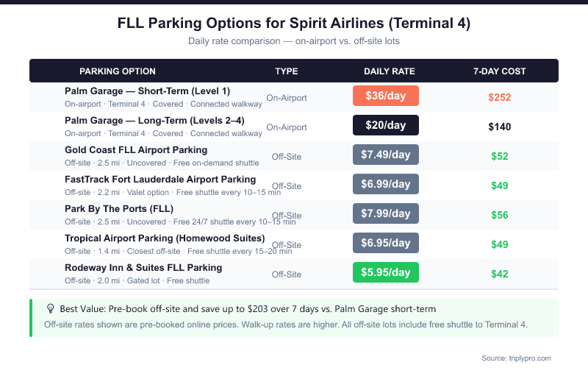Click the Daily Rate column header
This screenshot has width=588, height=368.
coord(390,71)
